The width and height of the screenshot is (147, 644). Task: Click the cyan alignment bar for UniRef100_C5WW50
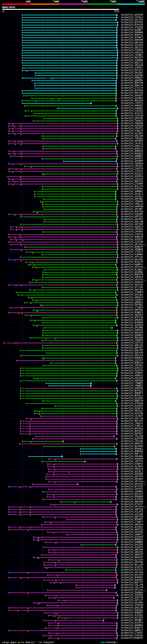pos(69,383)
